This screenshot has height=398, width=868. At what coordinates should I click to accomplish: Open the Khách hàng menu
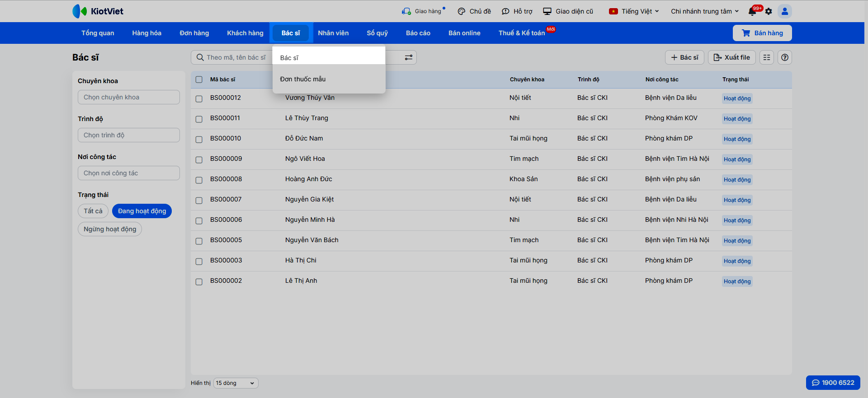(x=245, y=33)
